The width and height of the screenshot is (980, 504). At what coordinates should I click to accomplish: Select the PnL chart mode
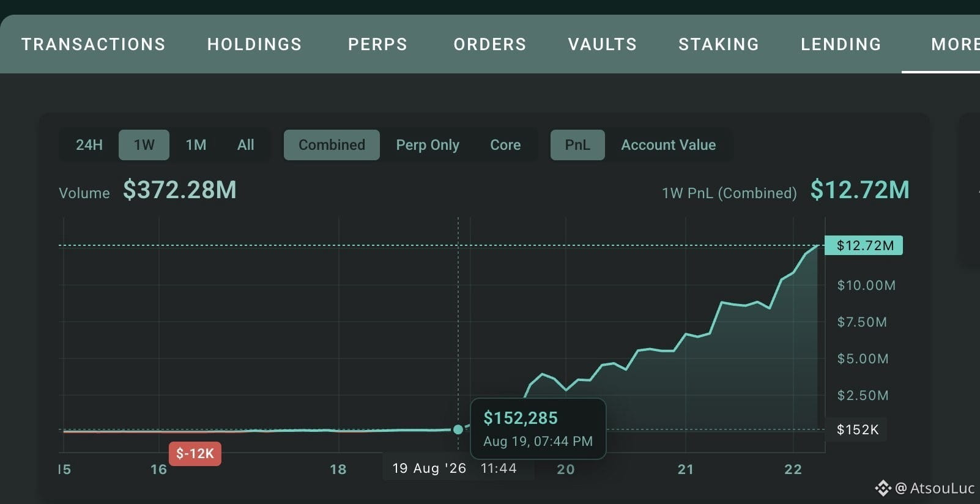tap(577, 145)
